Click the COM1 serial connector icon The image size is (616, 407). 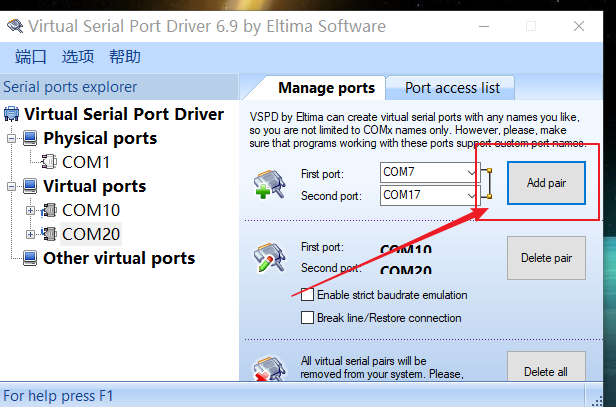pyautogui.click(x=49, y=162)
